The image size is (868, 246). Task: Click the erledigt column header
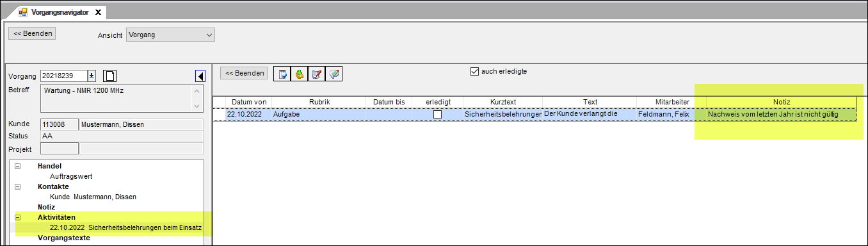point(438,102)
